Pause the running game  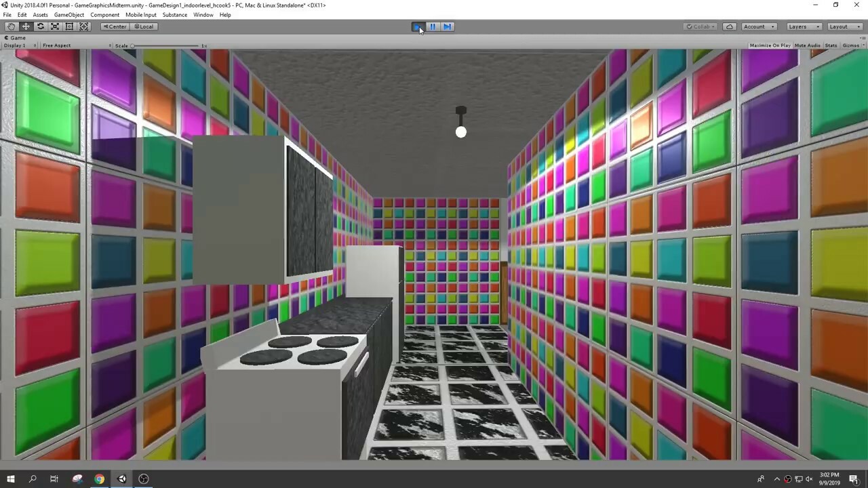click(x=432, y=26)
